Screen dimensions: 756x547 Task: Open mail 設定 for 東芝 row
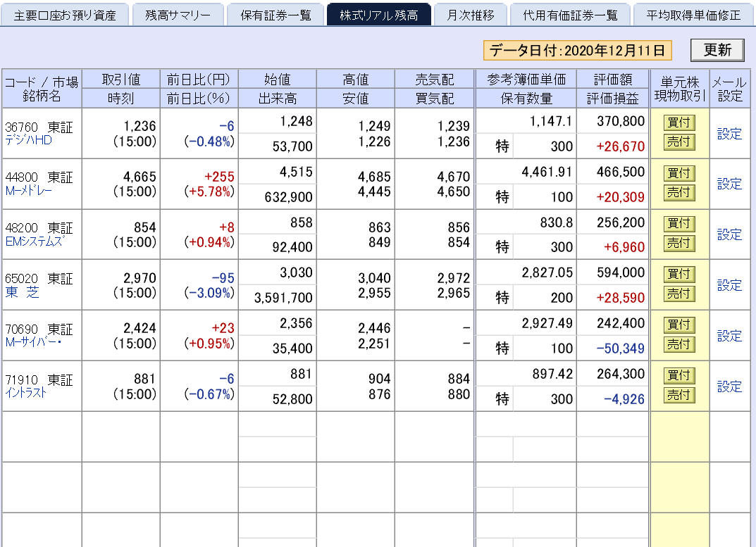point(729,285)
